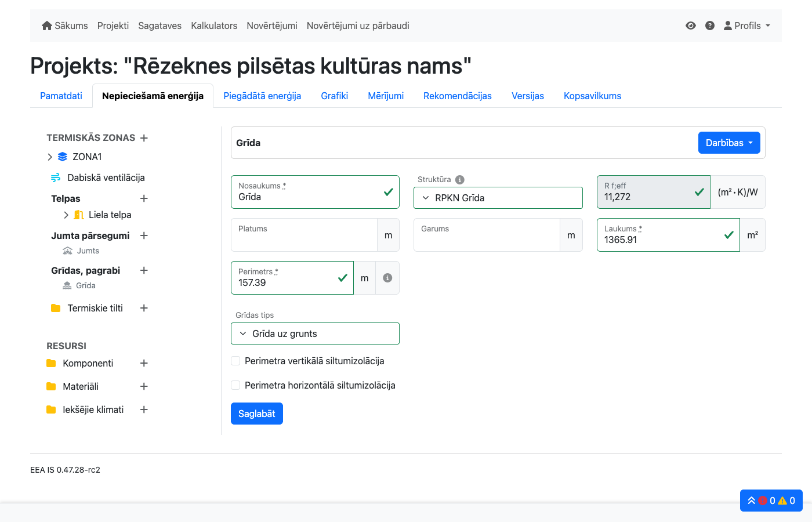
Task: Open the Struktūra dropdown showing RPKN Grīda
Action: click(498, 198)
